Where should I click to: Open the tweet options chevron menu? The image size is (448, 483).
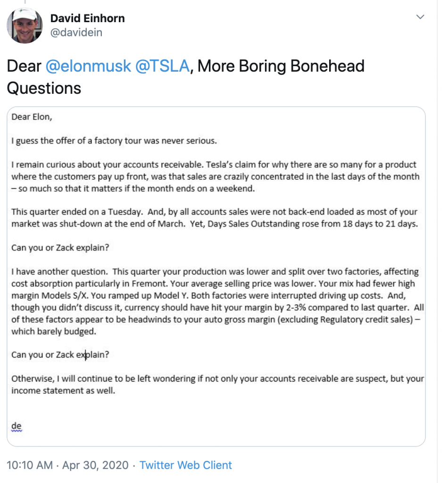pyautogui.click(x=420, y=17)
